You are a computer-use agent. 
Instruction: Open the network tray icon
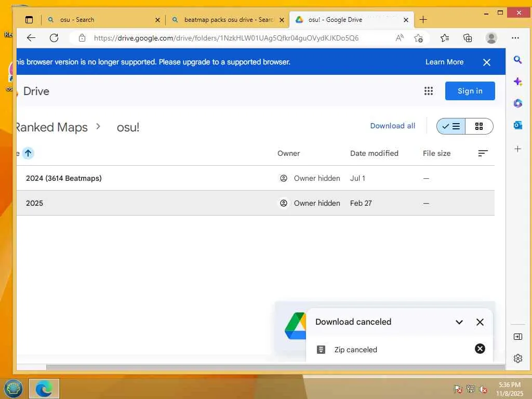tap(470, 389)
